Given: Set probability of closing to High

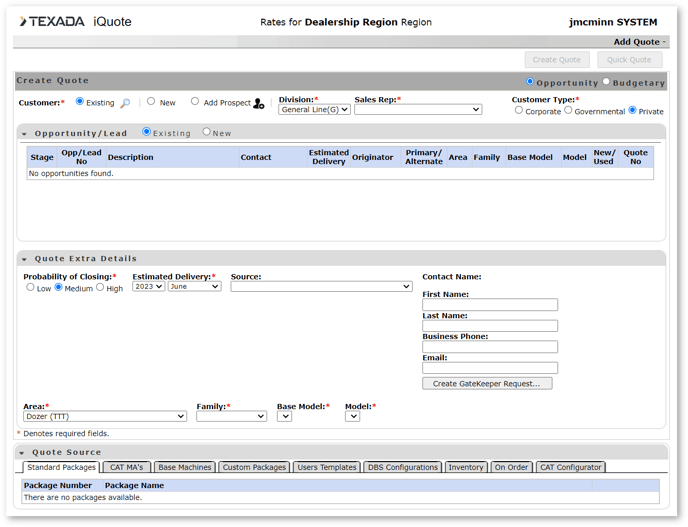Looking at the screenshot, I should click(100, 287).
